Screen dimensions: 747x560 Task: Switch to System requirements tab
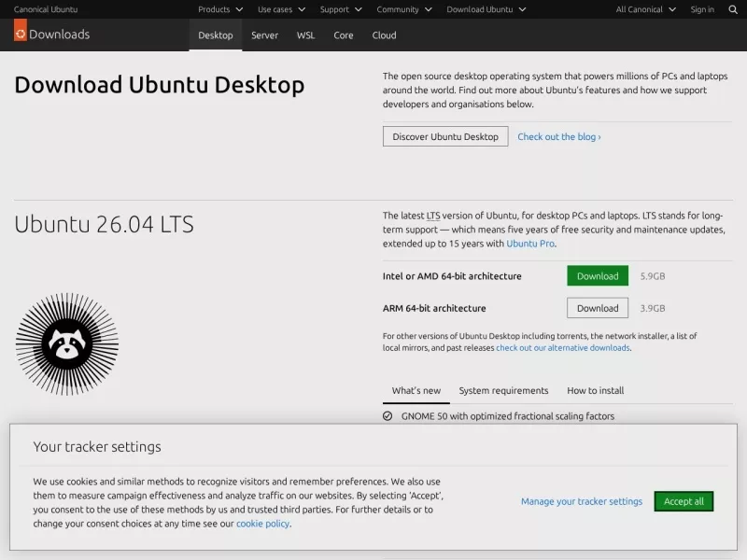click(503, 391)
